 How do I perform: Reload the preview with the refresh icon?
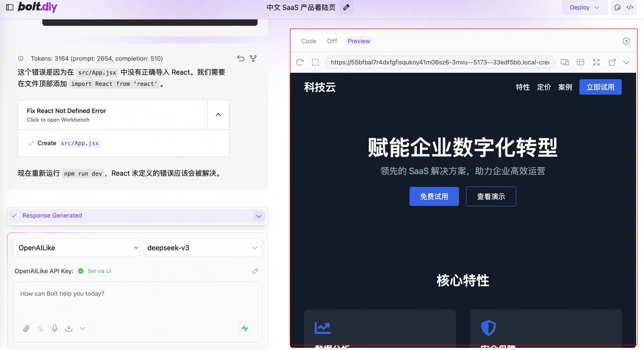(300, 62)
